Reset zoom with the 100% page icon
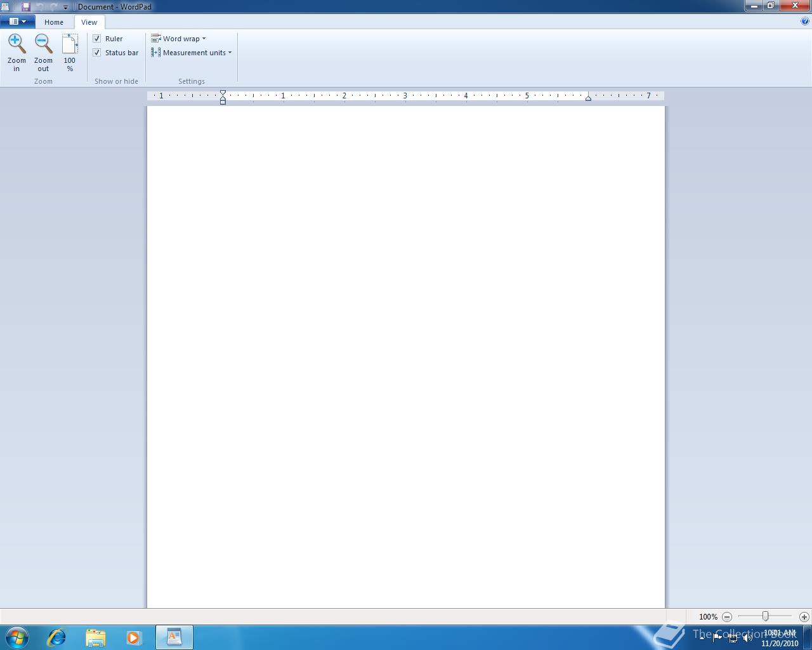This screenshot has width=812, height=650. click(70, 44)
